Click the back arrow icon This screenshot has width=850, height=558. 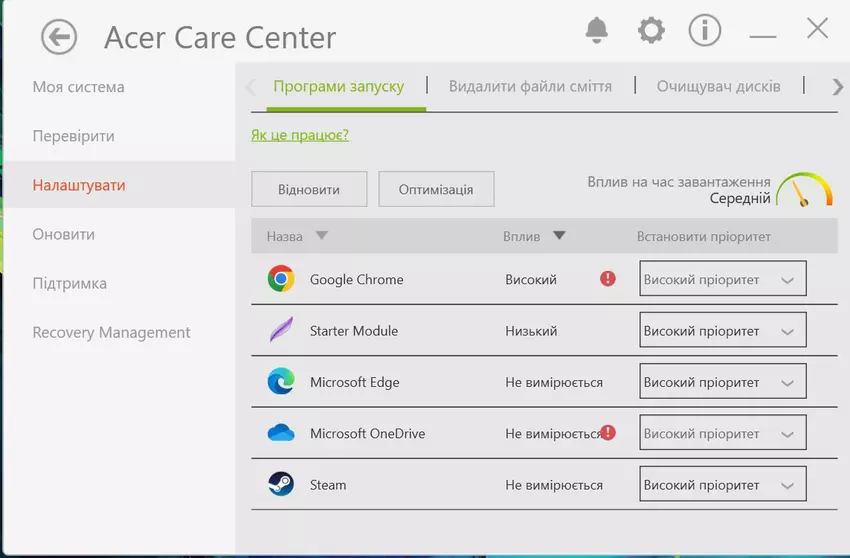point(59,38)
